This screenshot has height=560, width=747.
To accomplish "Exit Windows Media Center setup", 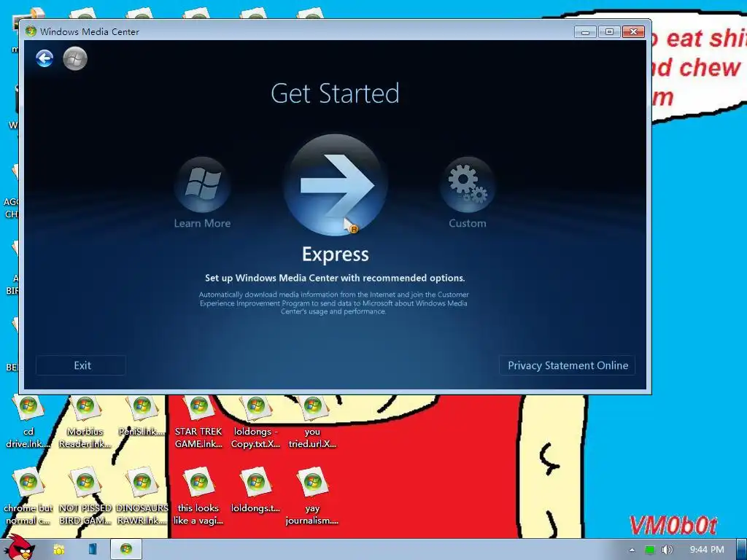I will 82,365.
